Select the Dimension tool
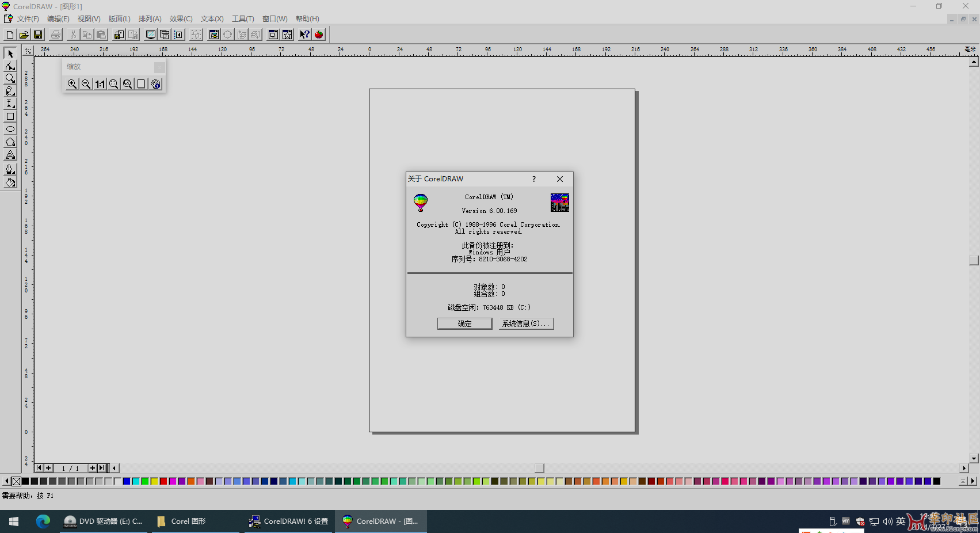 point(10,104)
